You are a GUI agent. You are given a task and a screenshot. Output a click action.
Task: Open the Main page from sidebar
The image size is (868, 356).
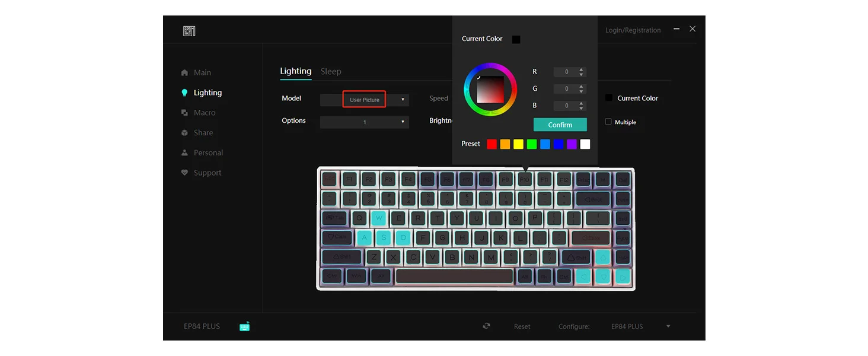(x=196, y=72)
